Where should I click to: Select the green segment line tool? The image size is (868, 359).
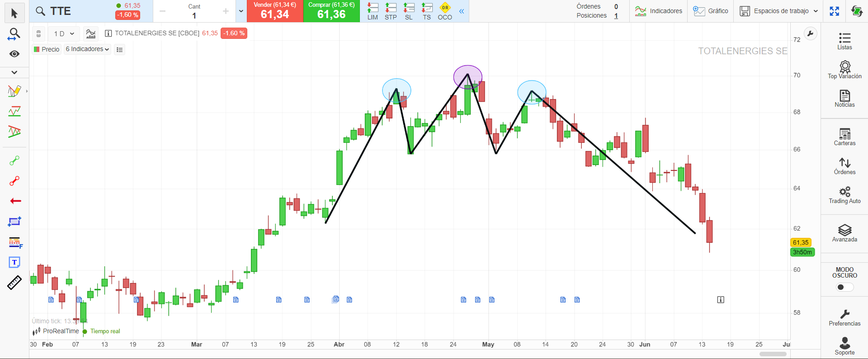coord(14,161)
